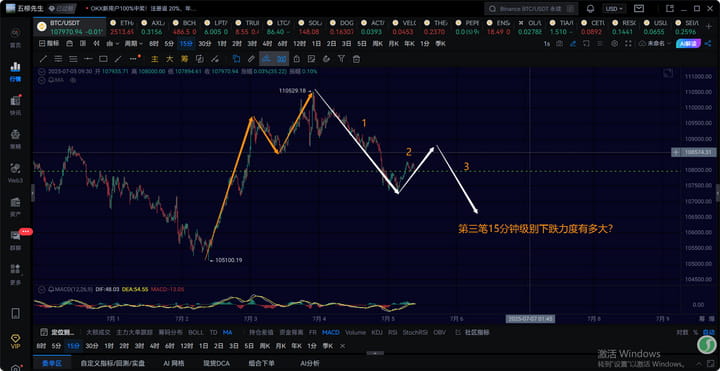Screen dimensions: 720x371
Task: Click the Binance BTC/USDT search field
Action: [531, 9]
